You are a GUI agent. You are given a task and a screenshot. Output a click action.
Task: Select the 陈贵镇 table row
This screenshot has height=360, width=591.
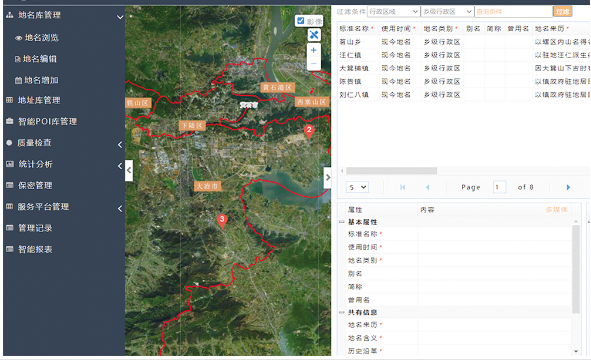pyautogui.click(x=464, y=81)
